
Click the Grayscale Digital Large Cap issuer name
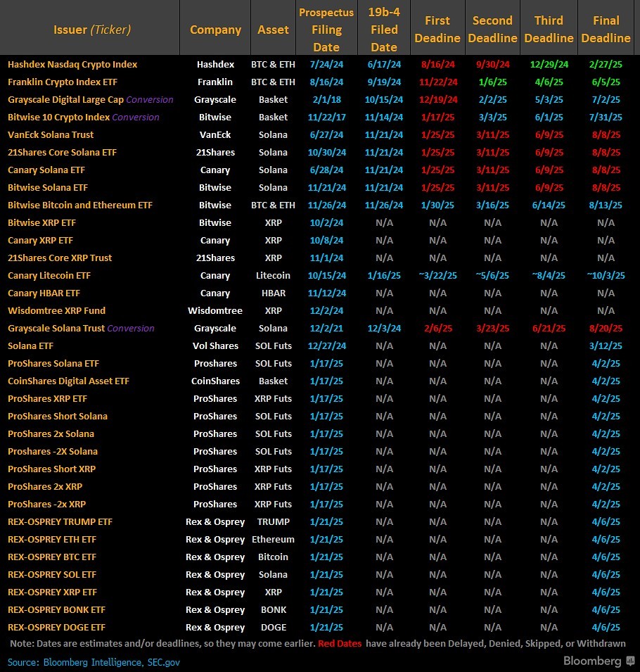pos(65,99)
